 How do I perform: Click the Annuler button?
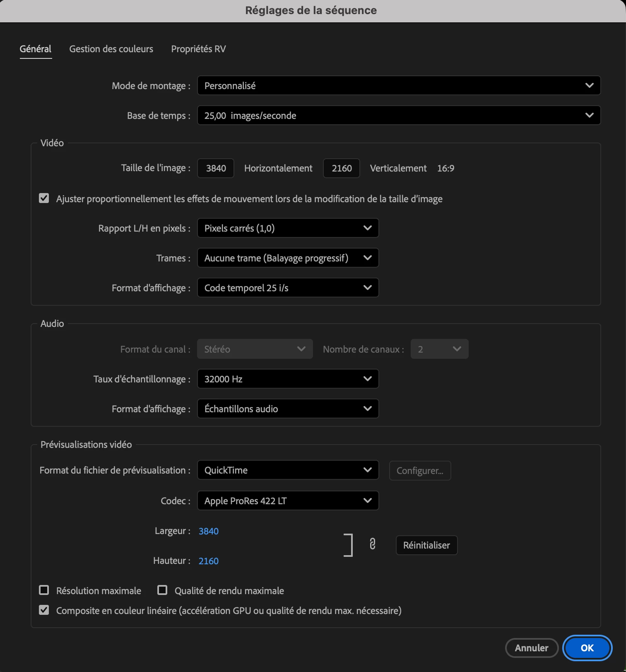532,648
